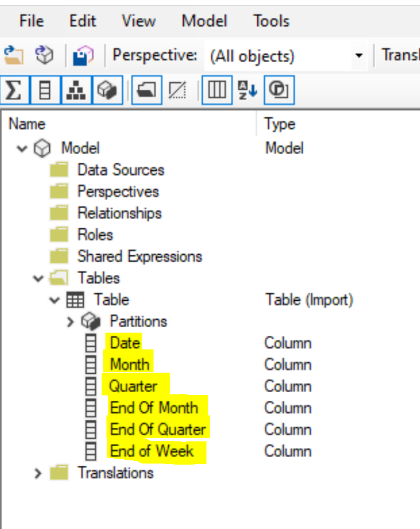The image size is (420, 529).
Task: Click the Model type cell text
Action: pyautogui.click(x=284, y=148)
